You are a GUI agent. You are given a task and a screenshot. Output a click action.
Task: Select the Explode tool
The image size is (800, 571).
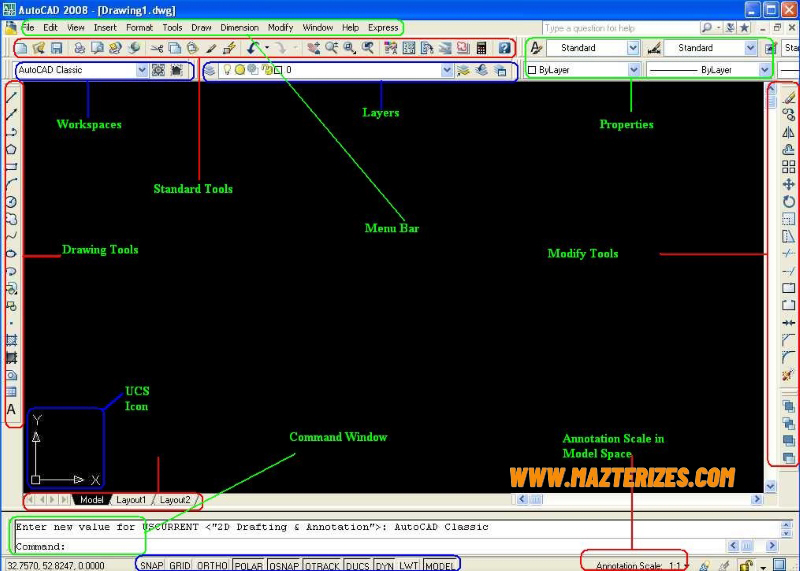pyautogui.click(x=789, y=375)
